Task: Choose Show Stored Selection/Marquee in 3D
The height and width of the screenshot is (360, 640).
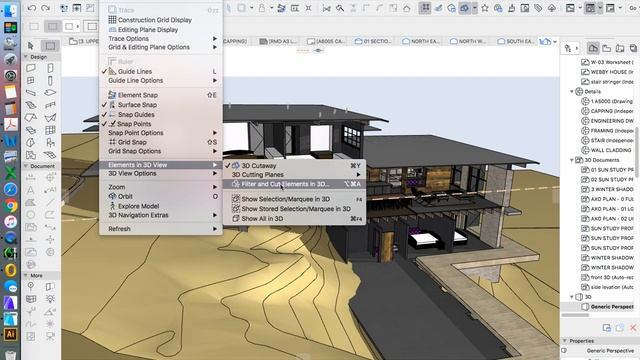Action: click(294, 209)
